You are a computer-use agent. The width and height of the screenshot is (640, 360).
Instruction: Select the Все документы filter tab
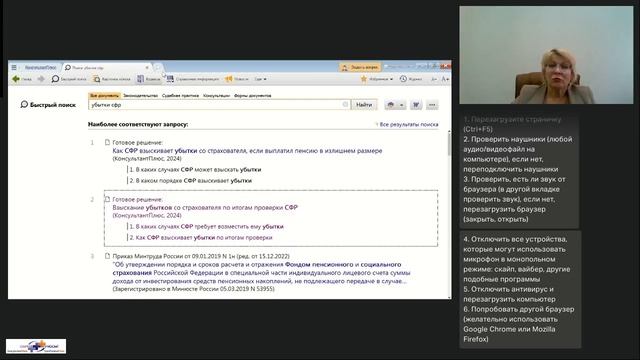point(104,96)
